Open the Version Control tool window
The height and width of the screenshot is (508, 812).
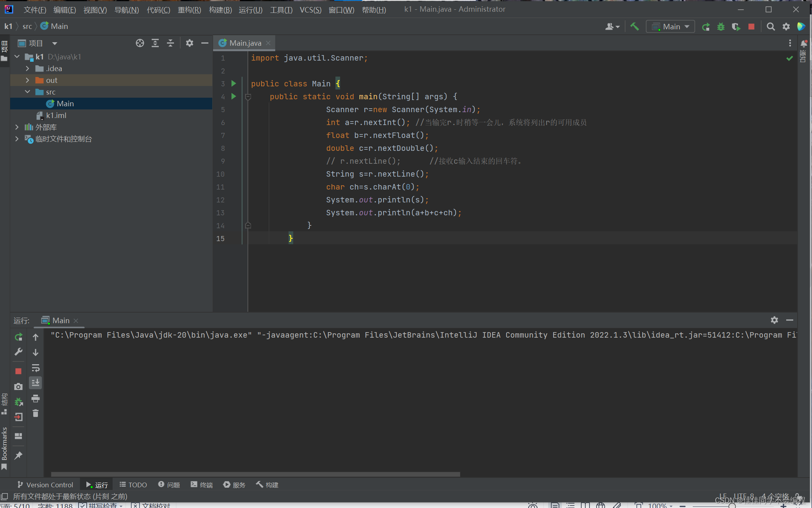(x=45, y=485)
